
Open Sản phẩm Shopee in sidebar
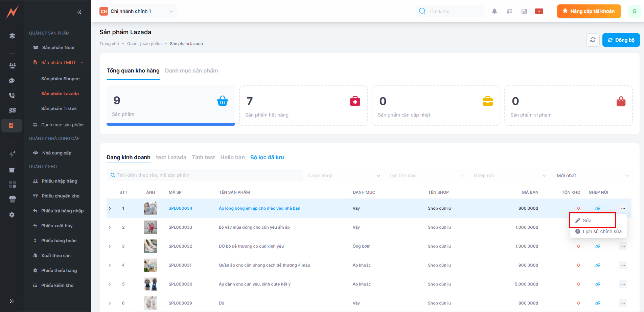click(x=60, y=79)
